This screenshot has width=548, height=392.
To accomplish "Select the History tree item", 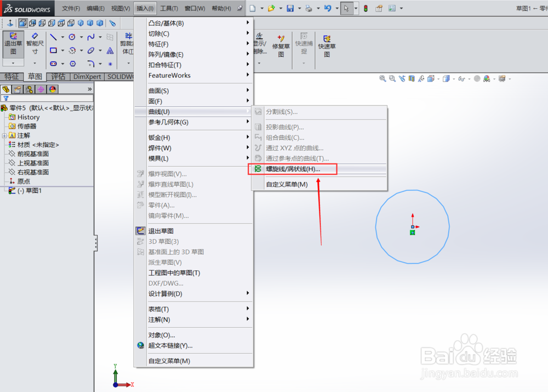I will [x=28, y=117].
